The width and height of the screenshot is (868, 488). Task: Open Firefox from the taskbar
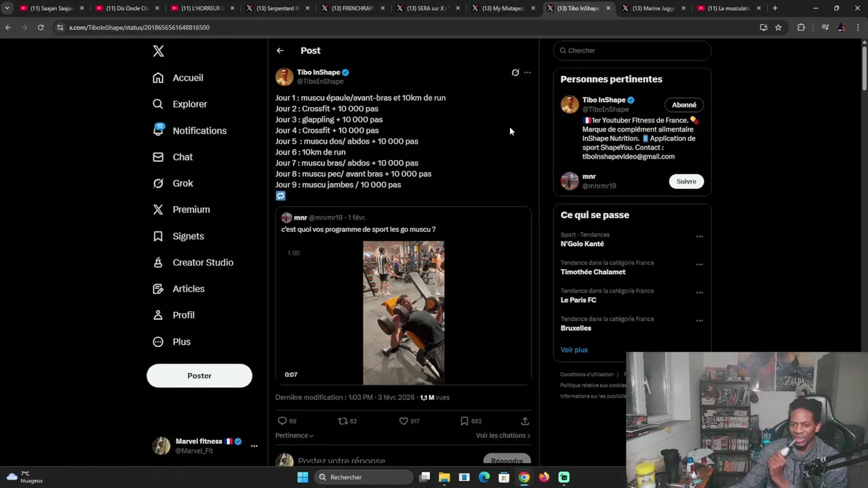(544, 477)
